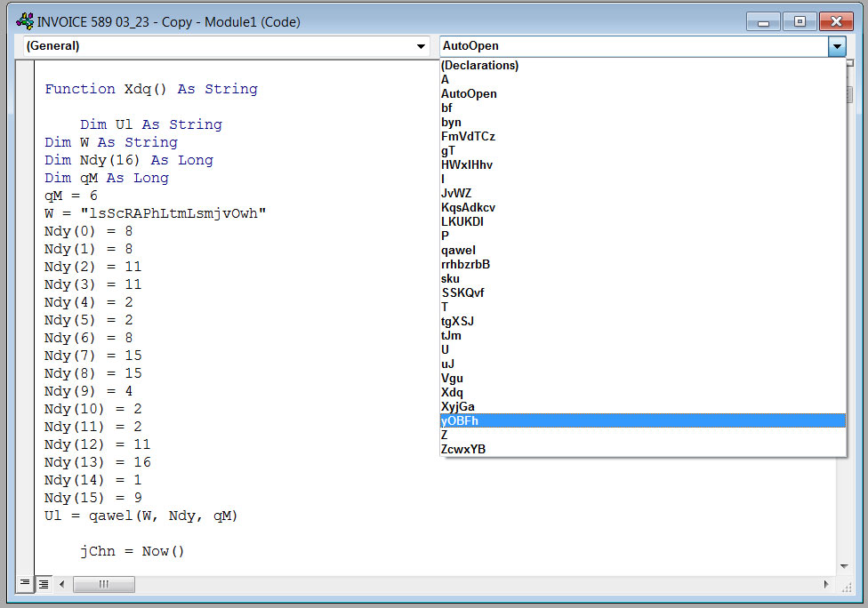Collapse the AutoOpen procedure dropdown arrow
The height and width of the screenshot is (608, 868).
(x=837, y=46)
